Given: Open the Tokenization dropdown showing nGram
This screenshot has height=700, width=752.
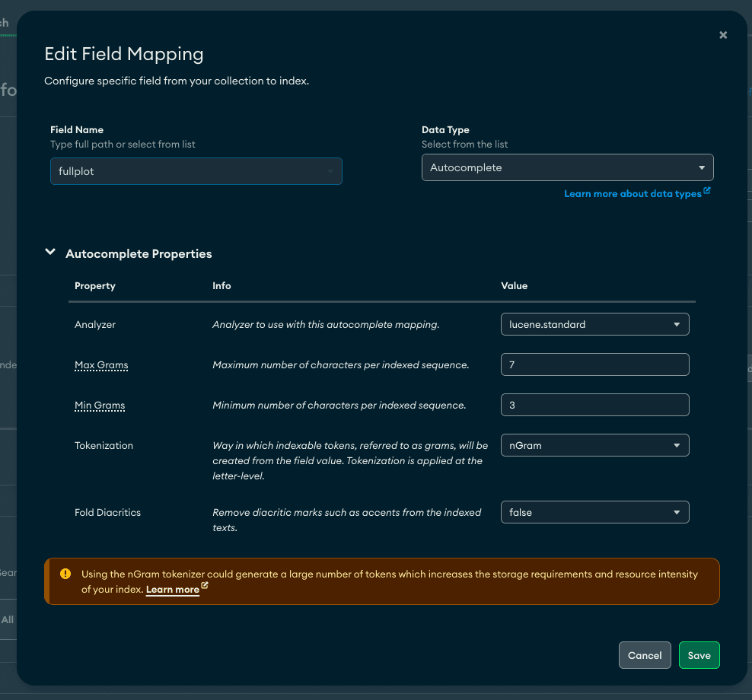Looking at the screenshot, I should [594, 445].
